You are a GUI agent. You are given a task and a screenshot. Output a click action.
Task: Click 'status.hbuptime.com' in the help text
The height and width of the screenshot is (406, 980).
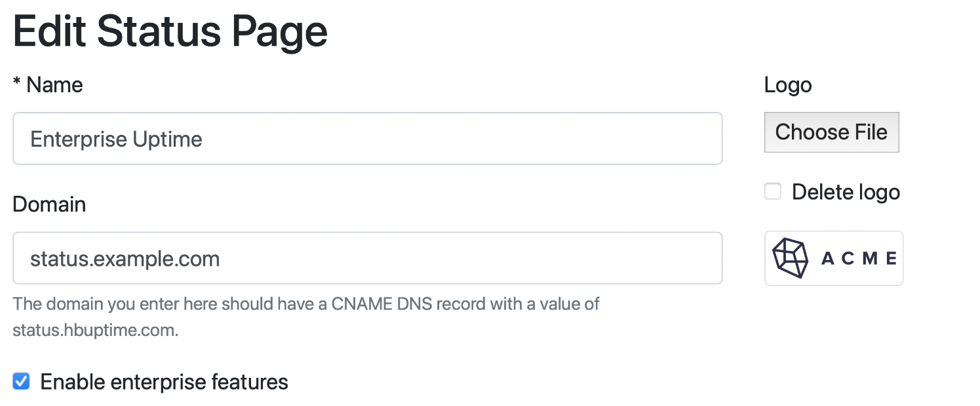click(94, 330)
